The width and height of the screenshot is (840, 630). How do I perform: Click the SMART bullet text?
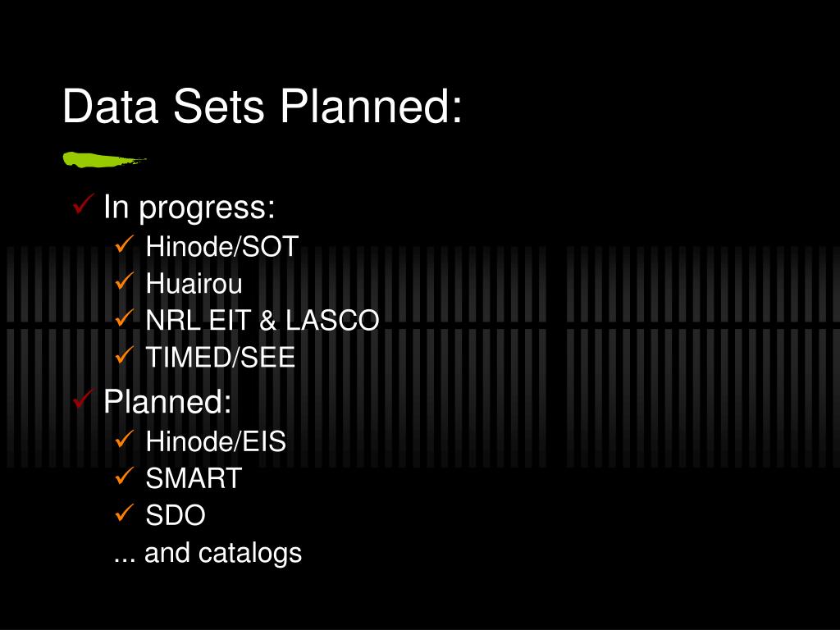pyautogui.click(x=194, y=478)
